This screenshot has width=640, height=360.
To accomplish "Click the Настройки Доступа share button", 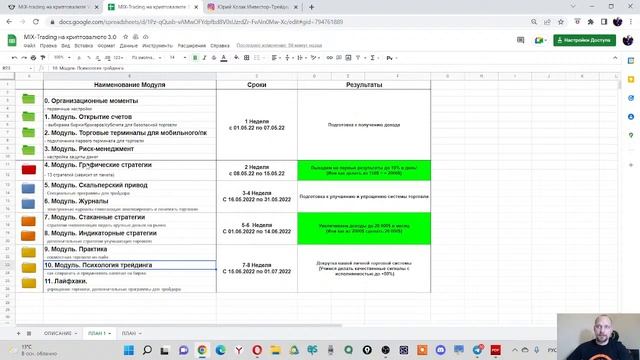I will pos(584,40).
